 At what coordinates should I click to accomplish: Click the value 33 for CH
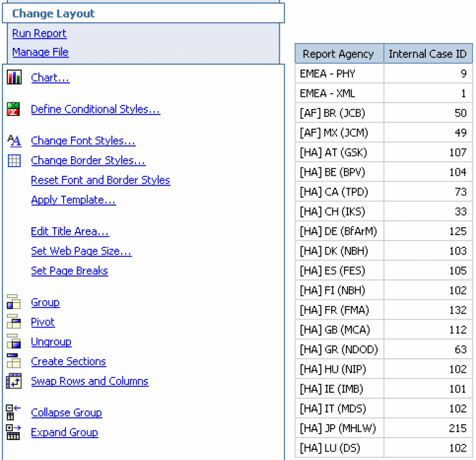460,211
